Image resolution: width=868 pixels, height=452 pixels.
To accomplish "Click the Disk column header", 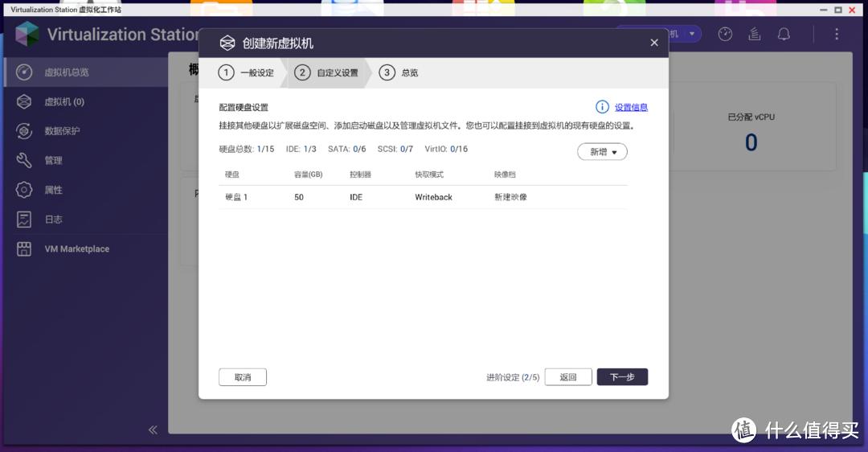I will point(232,175).
